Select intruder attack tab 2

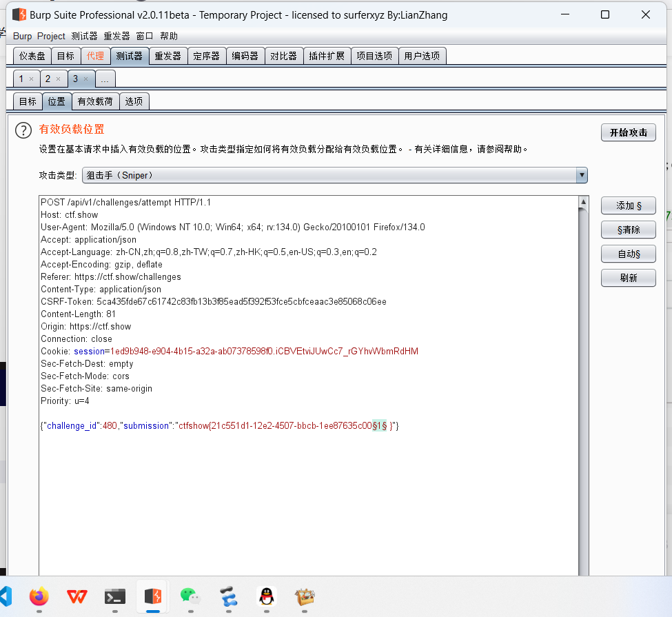pyautogui.click(x=48, y=79)
